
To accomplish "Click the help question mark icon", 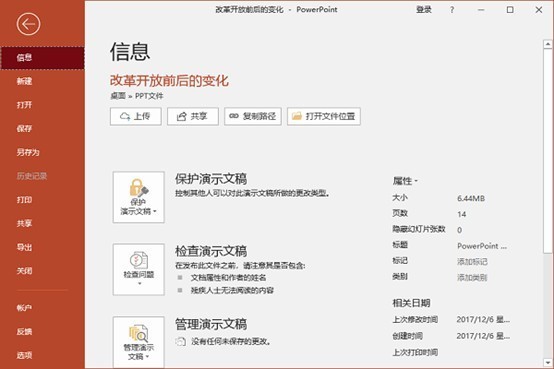I will pos(452,10).
